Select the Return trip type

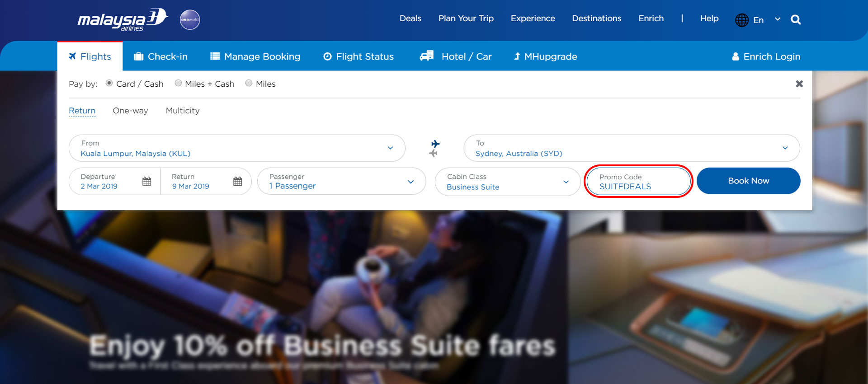[82, 111]
